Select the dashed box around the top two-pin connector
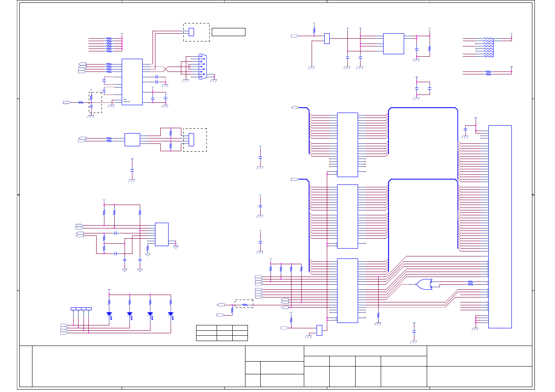This screenshot has height=392, width=555. coord(197,32)
